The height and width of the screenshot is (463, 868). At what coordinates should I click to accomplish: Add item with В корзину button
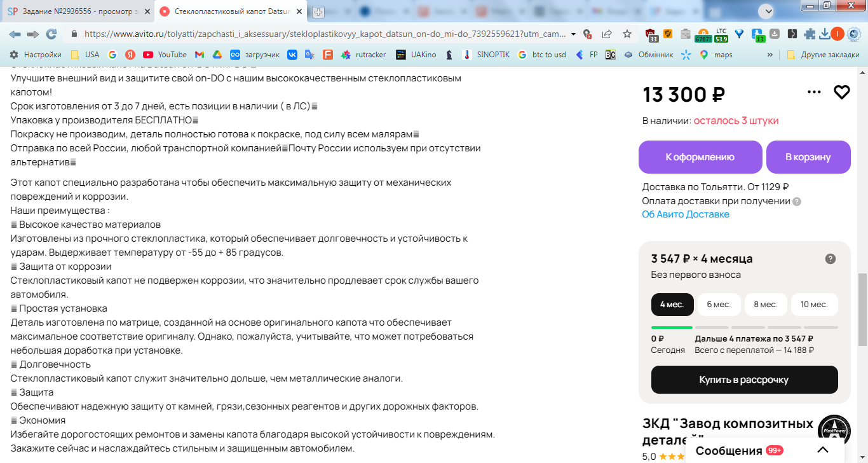808,157
